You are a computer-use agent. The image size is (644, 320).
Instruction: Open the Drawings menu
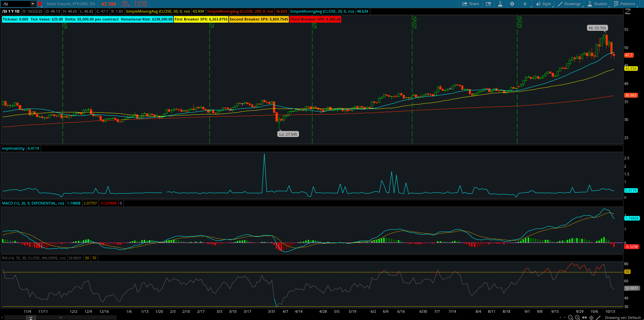569,4
